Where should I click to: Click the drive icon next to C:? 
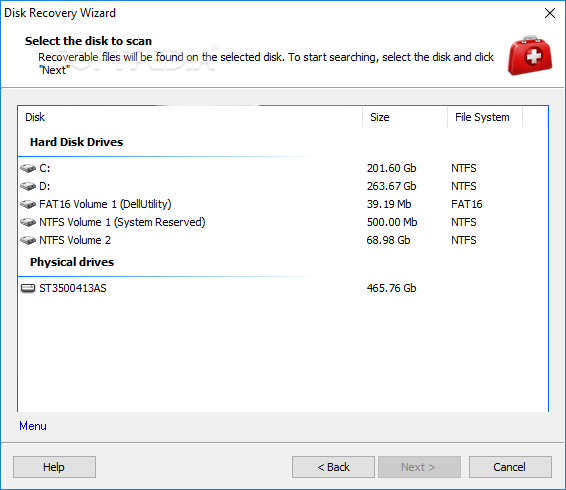pos(28,168)
